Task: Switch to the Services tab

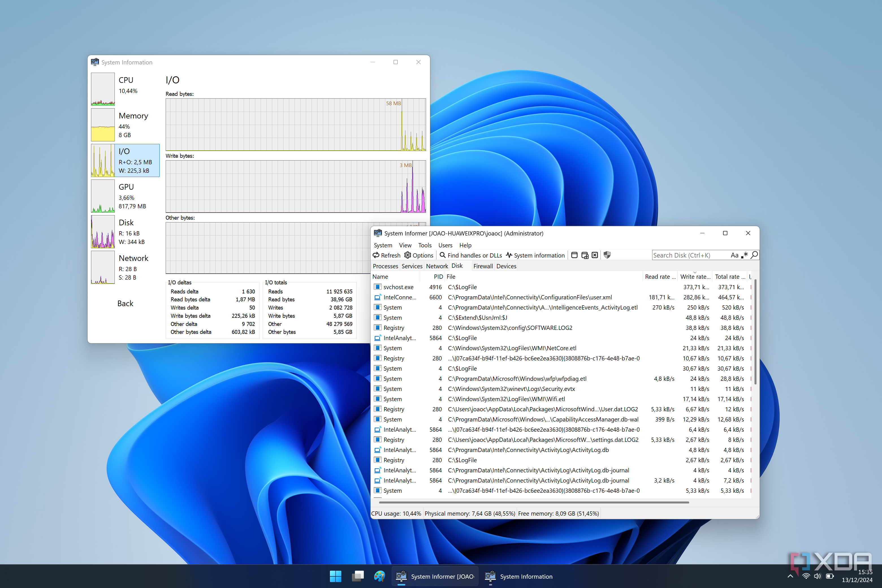Action: tap(412, 266)
